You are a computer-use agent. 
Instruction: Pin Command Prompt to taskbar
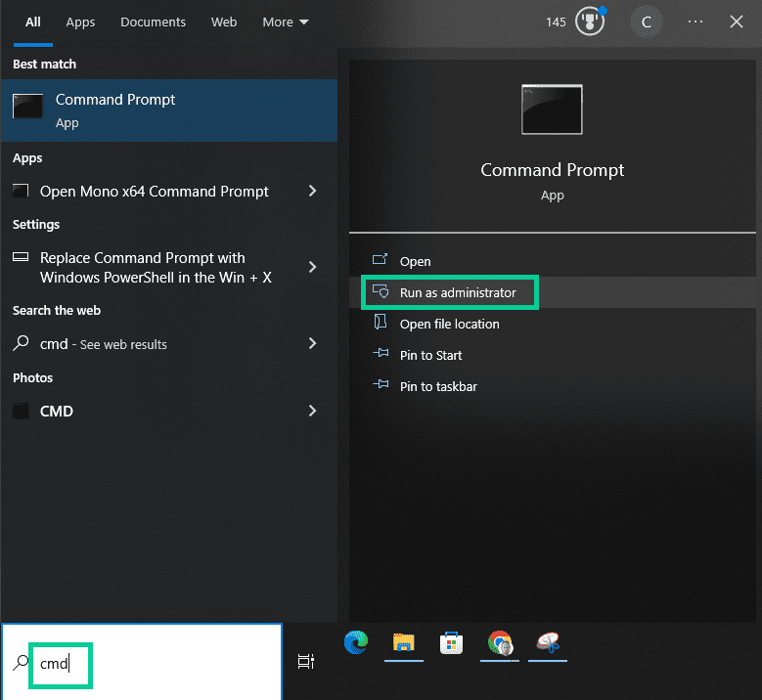coord(438,386)
